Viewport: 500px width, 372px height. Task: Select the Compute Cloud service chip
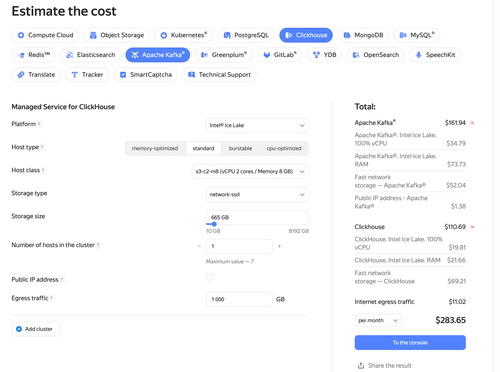[x=45, y=35]
